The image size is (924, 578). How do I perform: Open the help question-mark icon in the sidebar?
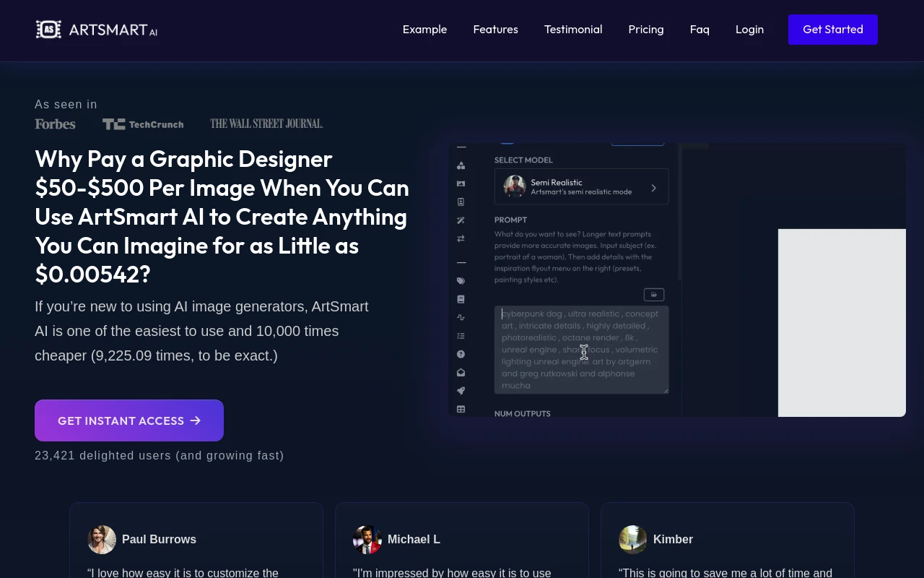coord(461,354)
